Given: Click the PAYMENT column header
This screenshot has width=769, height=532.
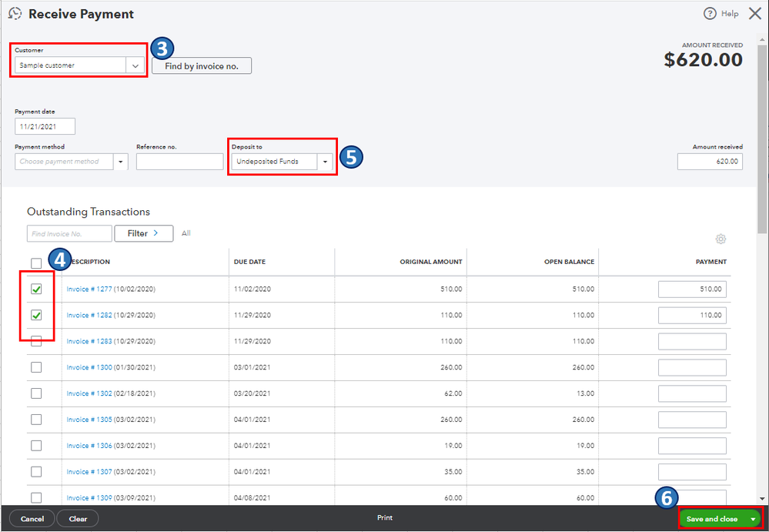Looking at the screenshot, I should point(711,262).
